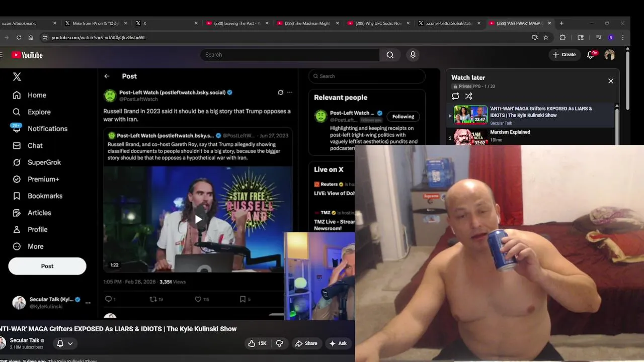Open the Secular Talk account options dots
The image size is (644, 362).
(88, 303)
